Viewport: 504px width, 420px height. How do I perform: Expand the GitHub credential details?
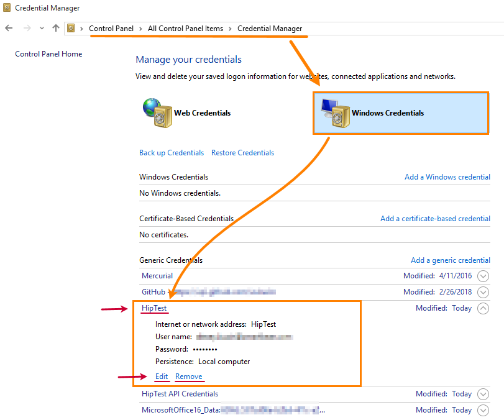click(x=483, y=291)
